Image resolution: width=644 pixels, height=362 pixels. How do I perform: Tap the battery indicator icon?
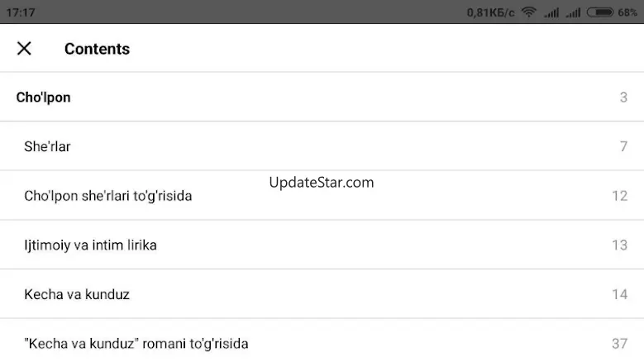[599, 12]
